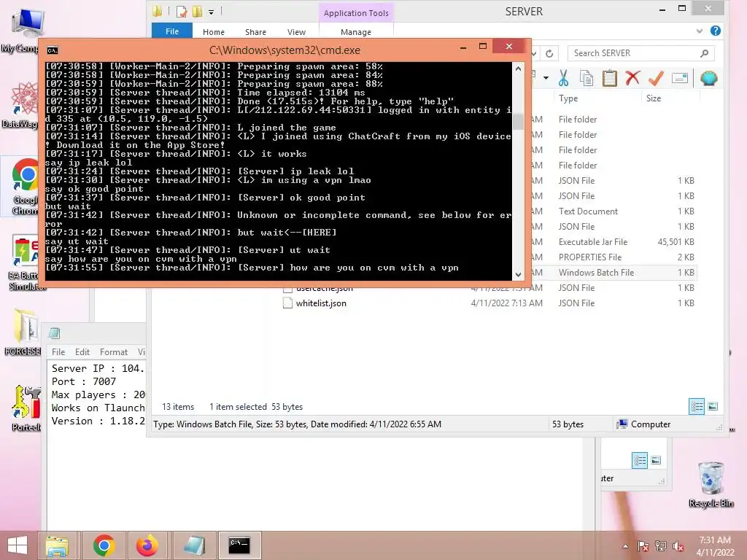Switch to Details view in SERVER window

tap(697, 406)
